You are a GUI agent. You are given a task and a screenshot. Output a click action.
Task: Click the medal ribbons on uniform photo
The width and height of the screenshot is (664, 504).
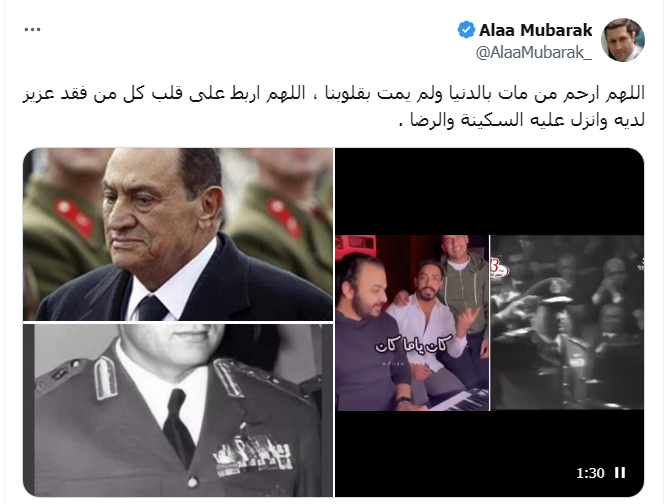coord(253,455)
